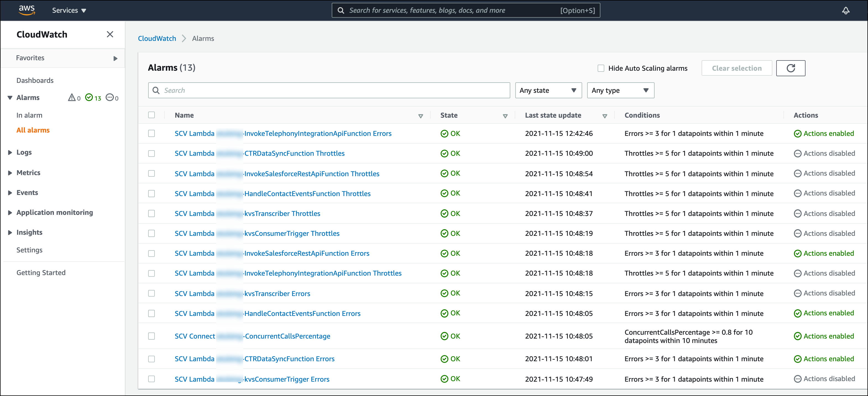Click Actions enabled icon for ConcurrentCallsPercentage row
This screenshot has height=396, width=868.
click(798, 336)
